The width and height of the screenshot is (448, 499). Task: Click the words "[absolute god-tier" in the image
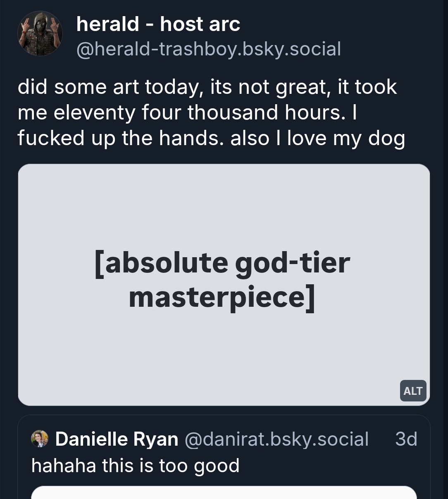[222, 263]
